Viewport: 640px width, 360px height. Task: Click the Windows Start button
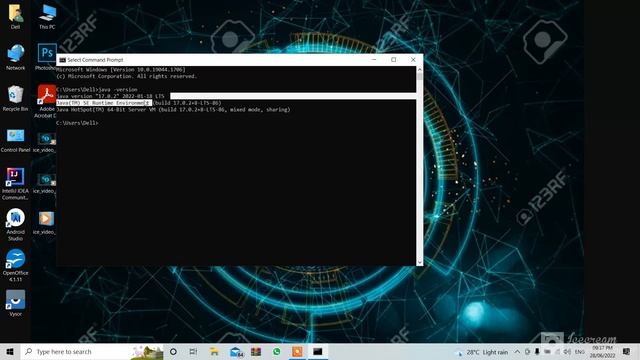[10, 351]
